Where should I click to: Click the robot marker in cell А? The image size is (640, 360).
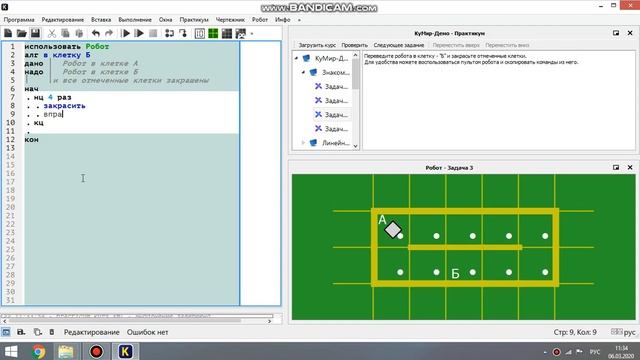click(x=393, y=229)
